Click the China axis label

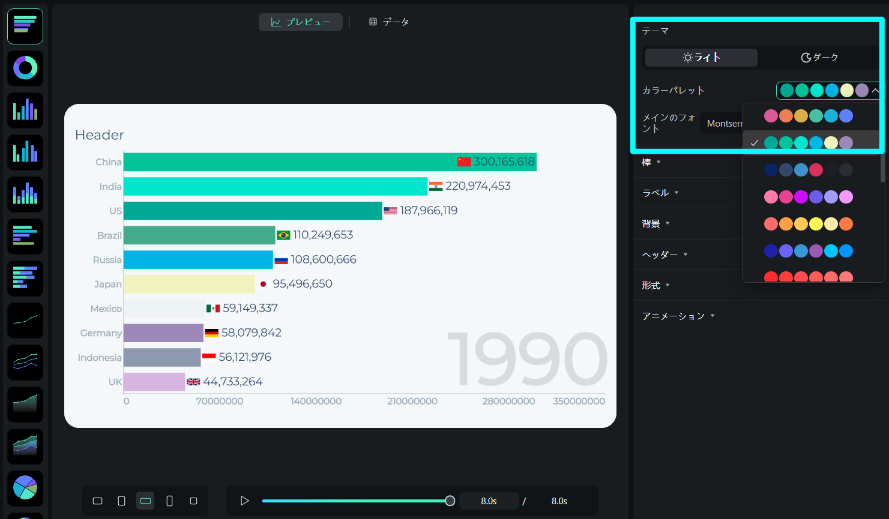point(108,162)
